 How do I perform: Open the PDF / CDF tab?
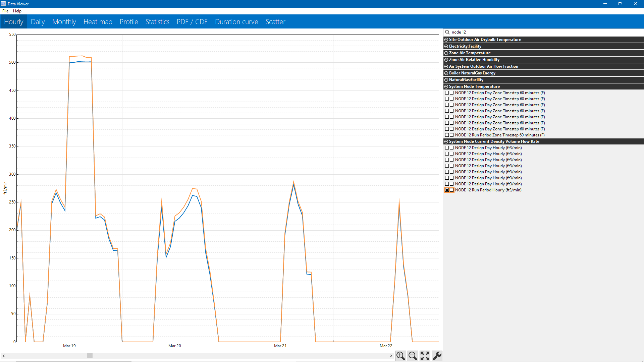click(x=192, y=22)
